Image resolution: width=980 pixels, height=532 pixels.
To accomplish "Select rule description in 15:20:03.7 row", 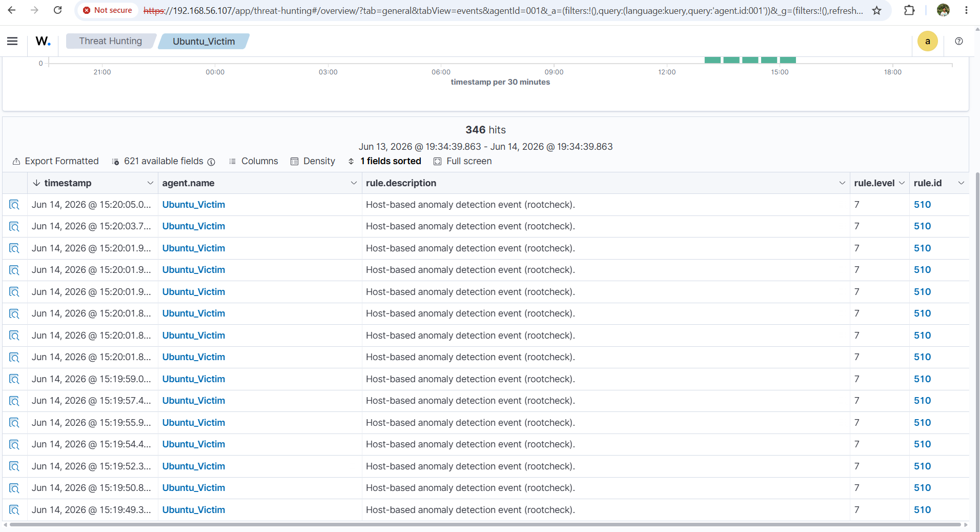I will (x=471, y=226).
